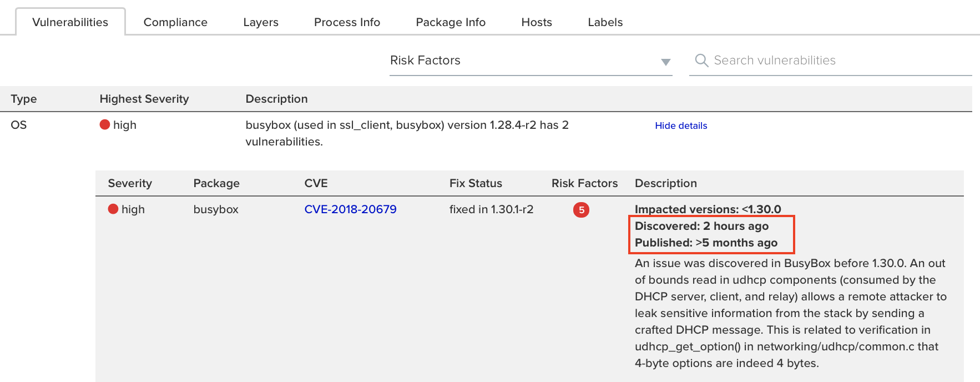This screenshot has height=382, width=980.
Task: Go to the Hosts tab
Action: [537, 22]
